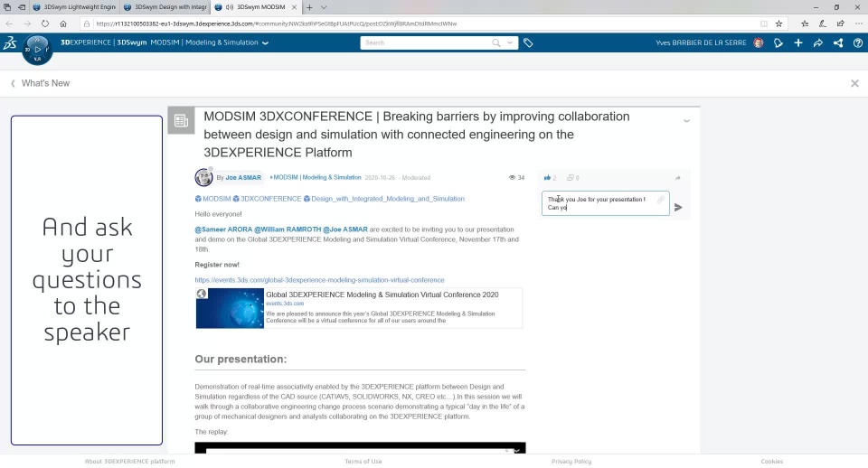Open search options dropdown arrow
The height and width of the screenshot is (468, 868).
click(510, 42)
